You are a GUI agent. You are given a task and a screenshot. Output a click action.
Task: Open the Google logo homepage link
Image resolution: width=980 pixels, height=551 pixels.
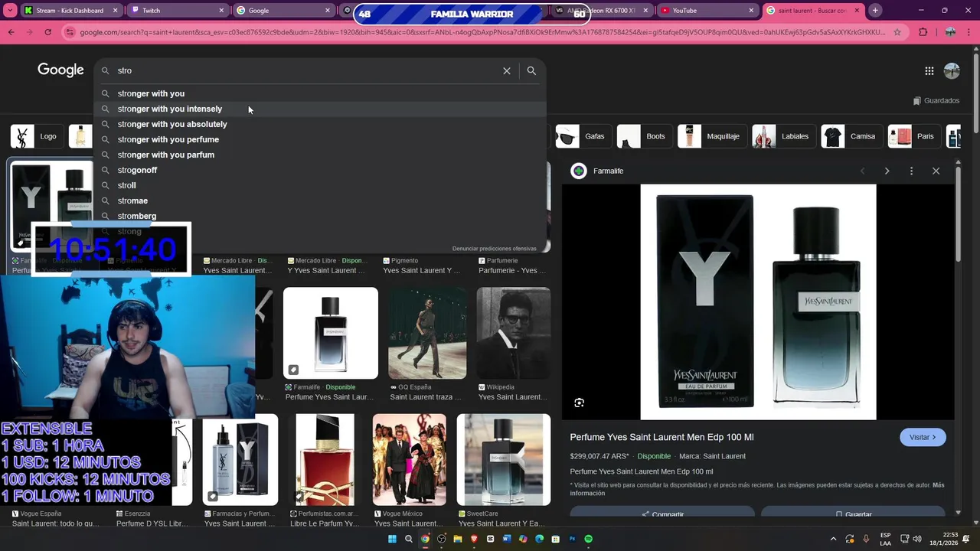(60, 70)
